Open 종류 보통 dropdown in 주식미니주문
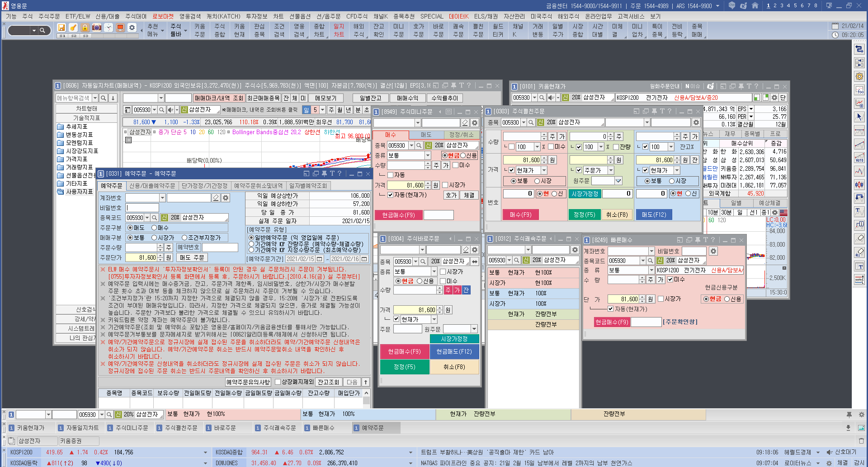Image resolution: width=868 pixels, height=467 pixels. [x=427, y=155]
